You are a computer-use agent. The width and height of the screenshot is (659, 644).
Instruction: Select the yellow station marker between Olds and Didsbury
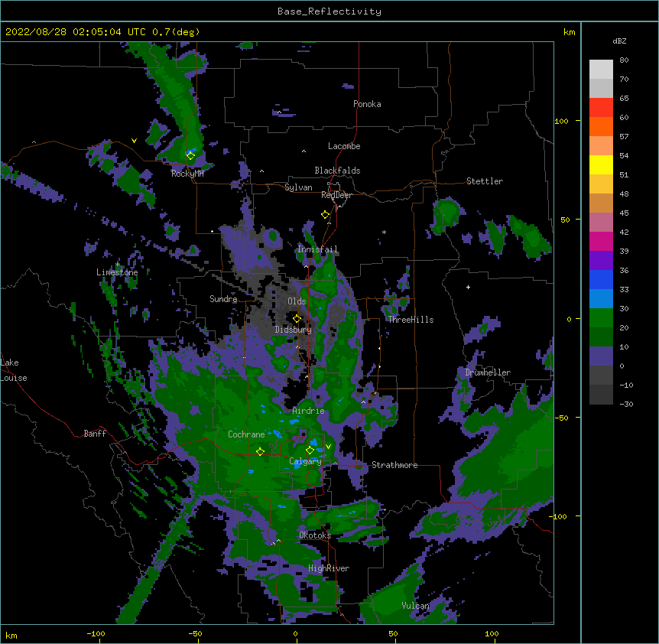pyautogui.click(x=297, y=319)
